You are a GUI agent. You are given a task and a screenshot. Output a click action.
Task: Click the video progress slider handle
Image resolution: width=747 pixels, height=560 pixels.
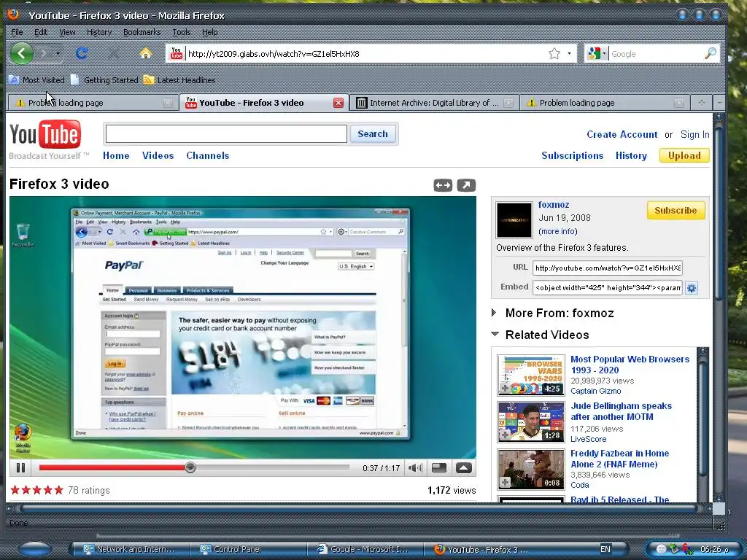(190, 467)
